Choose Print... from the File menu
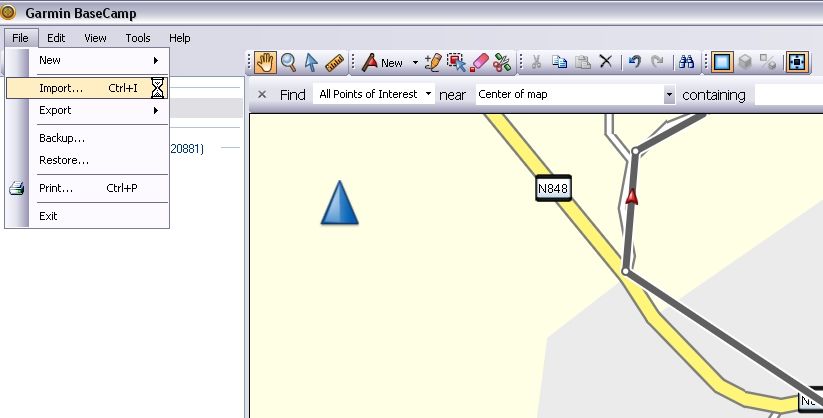 coord(87,188)
